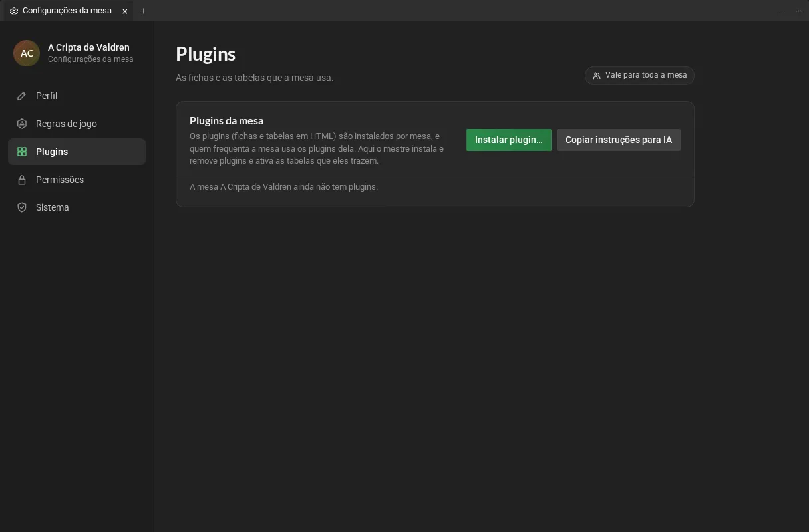Switch to the Configurações da mesa tab
The width and height of the screenshot is (809, 532).
point(67,11)
